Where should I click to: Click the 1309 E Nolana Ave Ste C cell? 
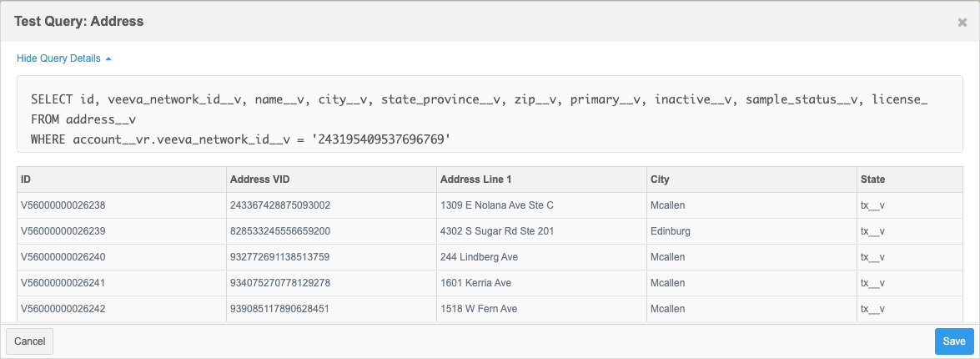(x=496, y=205)
